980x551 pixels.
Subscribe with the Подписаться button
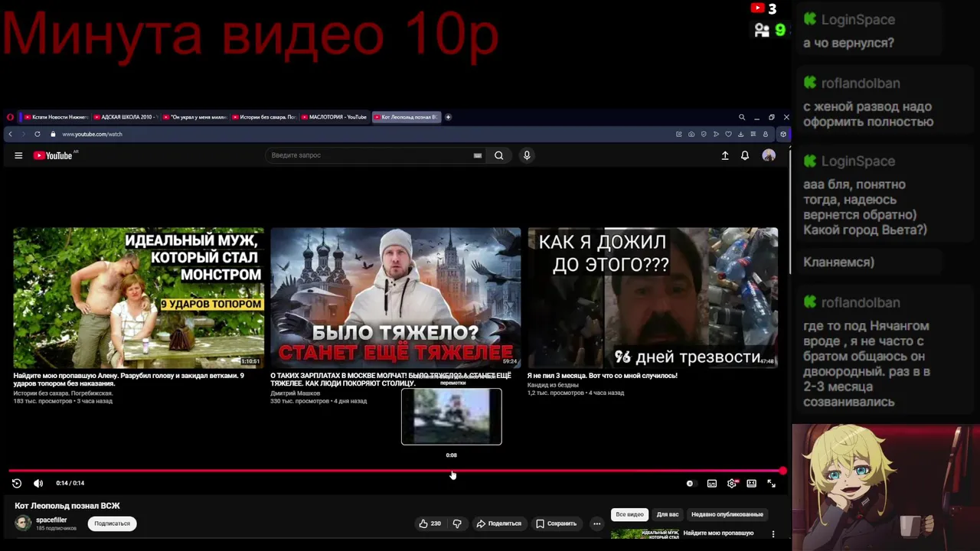pyautogui.click(x=113, y=523)
